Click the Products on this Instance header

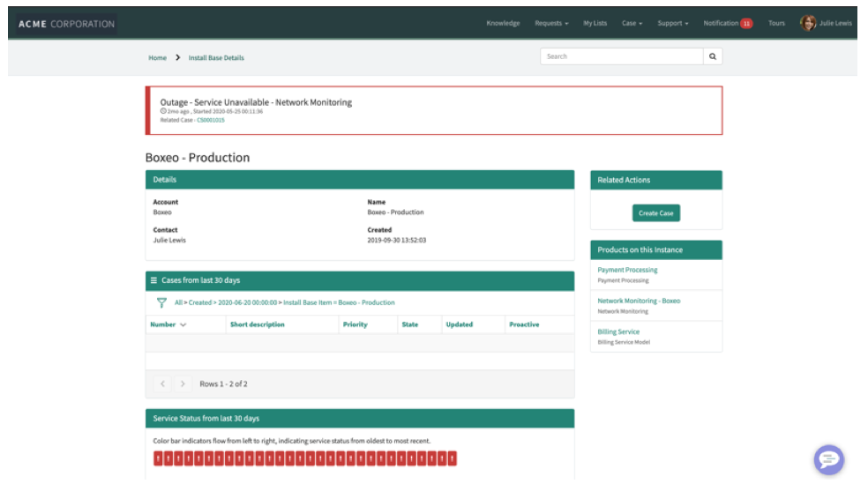(656, 250)
